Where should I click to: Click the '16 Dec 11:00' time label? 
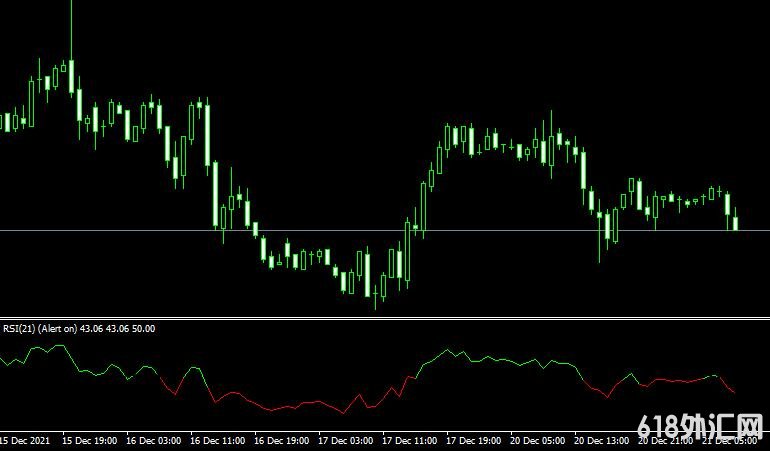click(x=218, y=441)
